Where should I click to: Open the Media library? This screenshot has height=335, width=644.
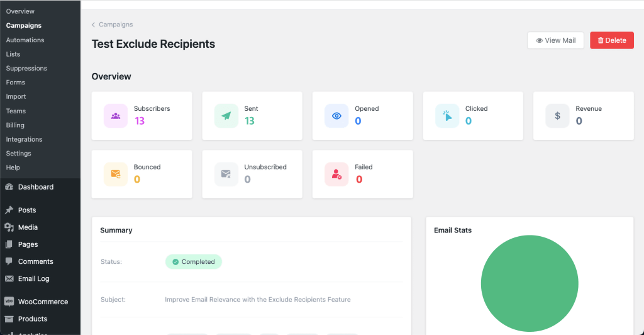[28, 227]
